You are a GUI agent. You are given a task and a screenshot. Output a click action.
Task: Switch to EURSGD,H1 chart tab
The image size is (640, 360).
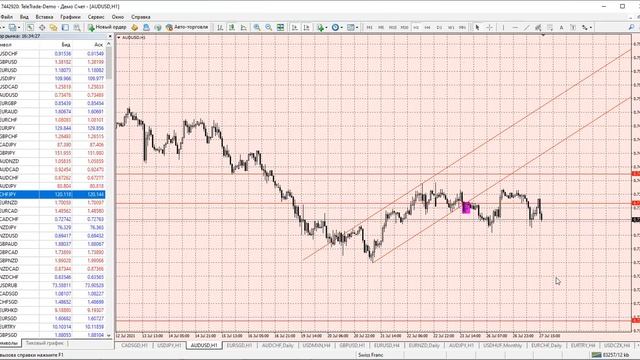click(x=239, y=345)
